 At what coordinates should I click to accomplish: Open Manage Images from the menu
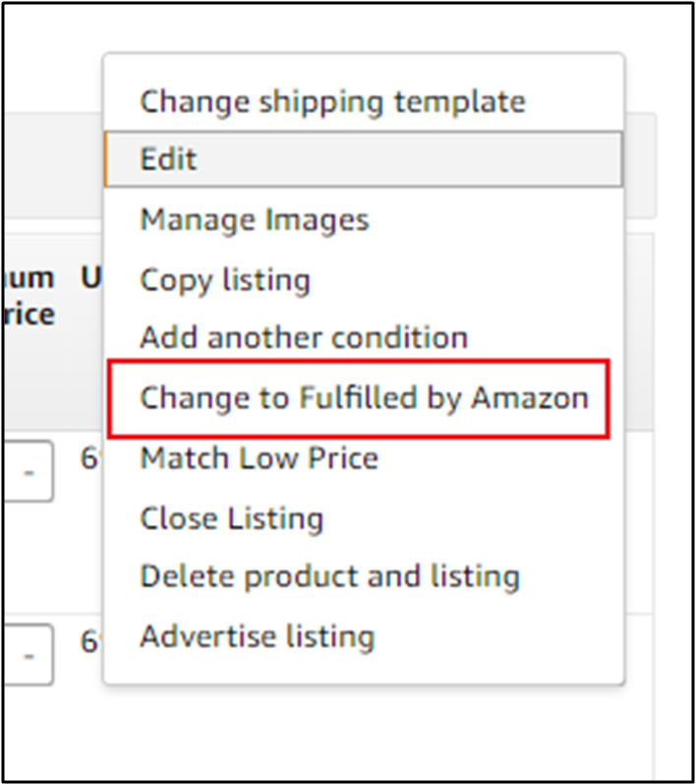pos(255,219)
